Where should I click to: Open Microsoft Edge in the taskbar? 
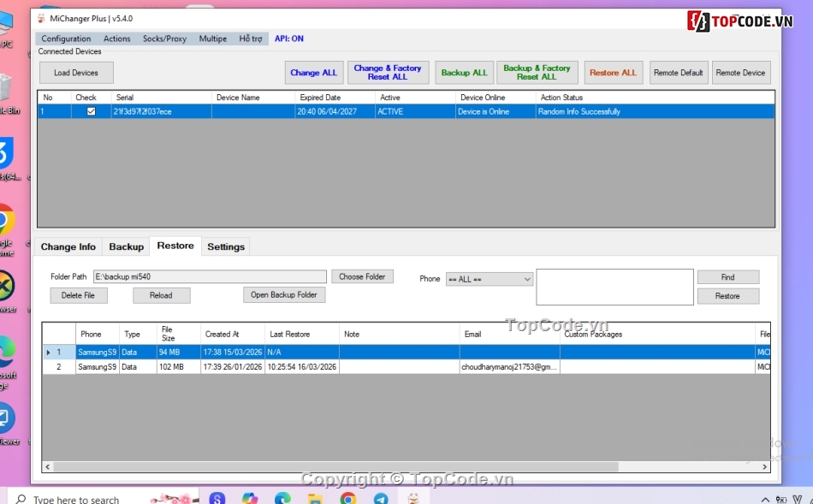(282, 498)
